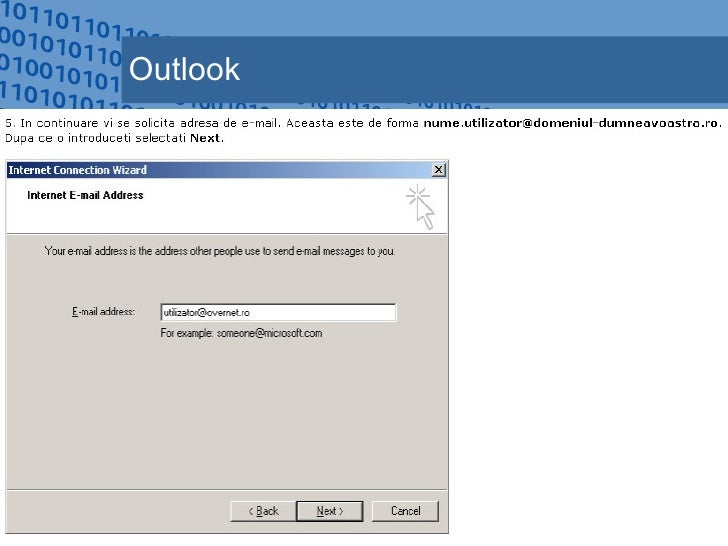This screenshot has height=546, width=728.
Task: Click the wizard cursor sparkle icon
Action: pos(421,207)
